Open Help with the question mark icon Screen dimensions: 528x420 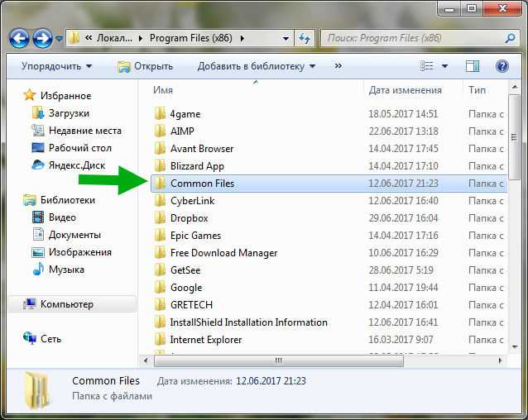tap(502, 66)
